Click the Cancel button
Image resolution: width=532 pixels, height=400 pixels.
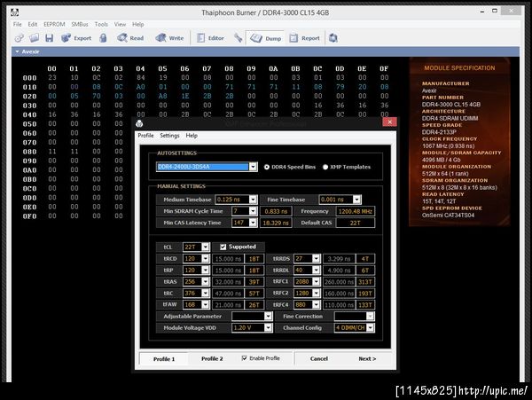tap(319, 358)
